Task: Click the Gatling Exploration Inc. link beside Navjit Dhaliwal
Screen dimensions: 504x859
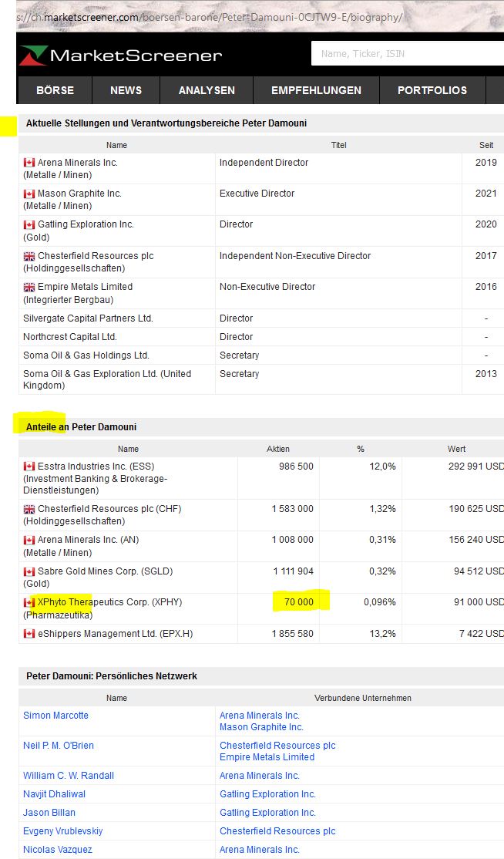Action: pos(267,793)
